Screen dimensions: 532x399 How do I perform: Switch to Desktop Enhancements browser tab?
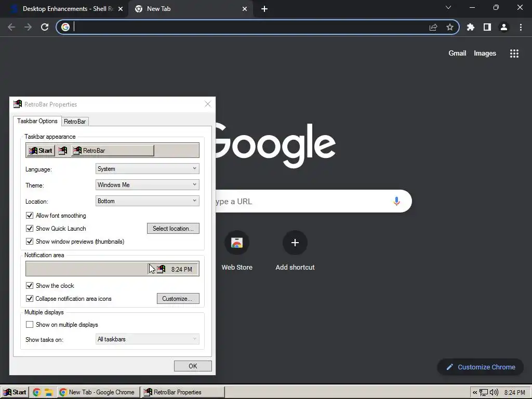pos(64,9)
